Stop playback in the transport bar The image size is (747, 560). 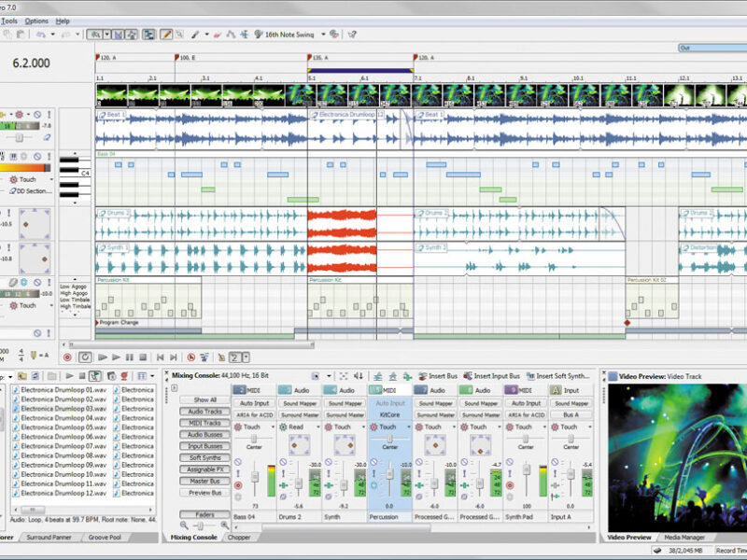coord(142,357)
